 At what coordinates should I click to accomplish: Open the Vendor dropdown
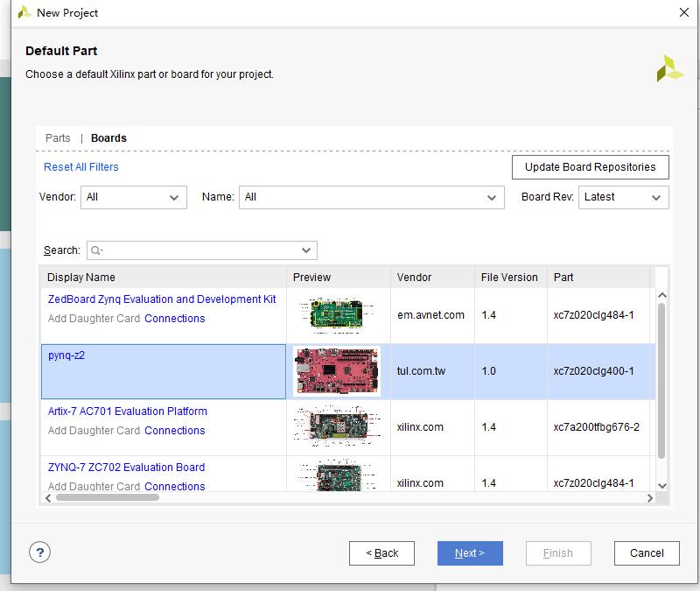click(134, 198)
